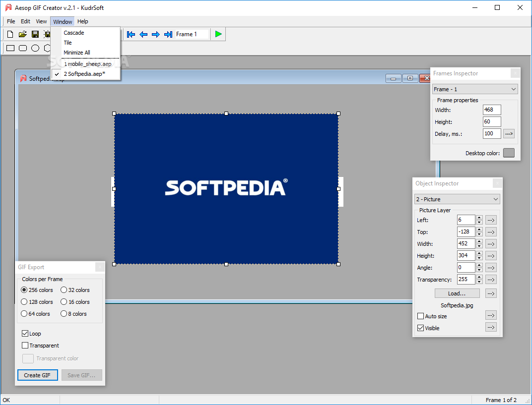The width and height of the screenshot is (532, 405).
Task: Click arrow button next to Visible
Action: (491, 327)
